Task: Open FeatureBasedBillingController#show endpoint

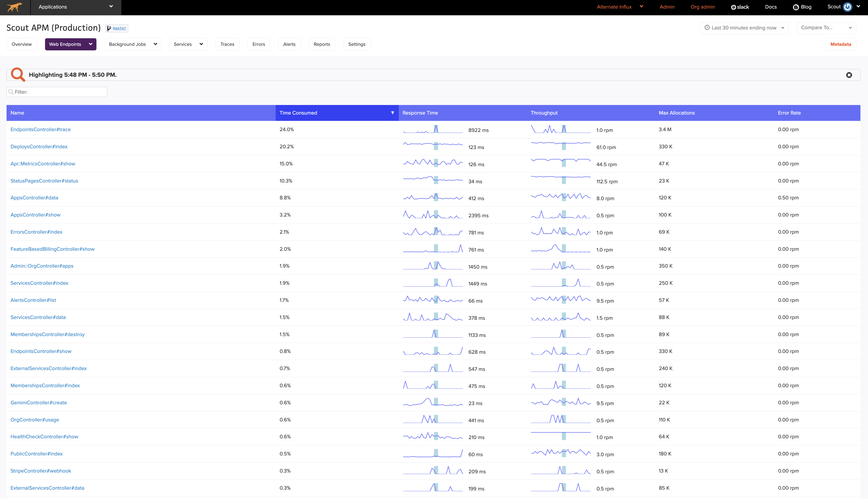Action: pyautogui.click(x=52, y=249)
